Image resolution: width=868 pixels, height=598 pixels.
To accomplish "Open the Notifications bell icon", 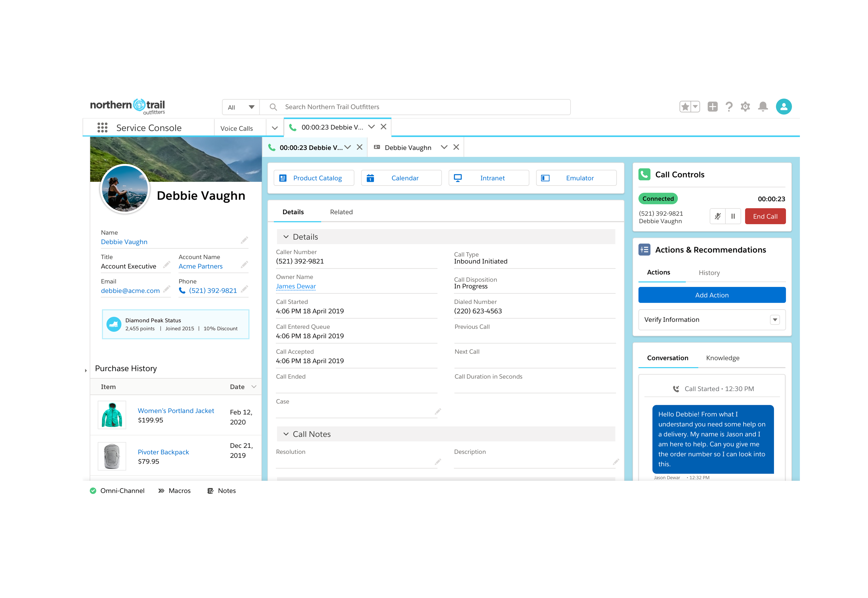I will 763,107.
